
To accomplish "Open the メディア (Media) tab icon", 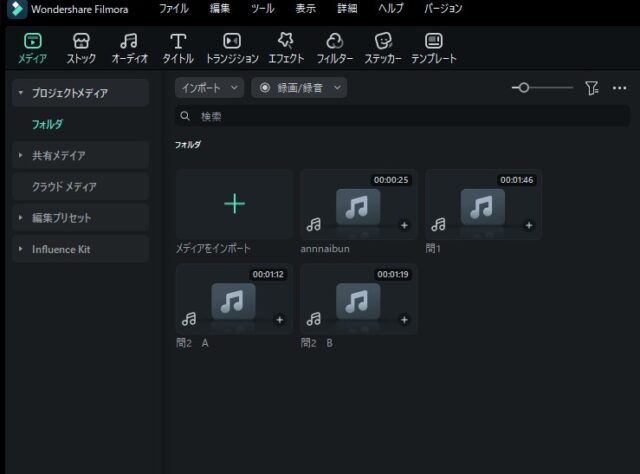I will point(32,42).
